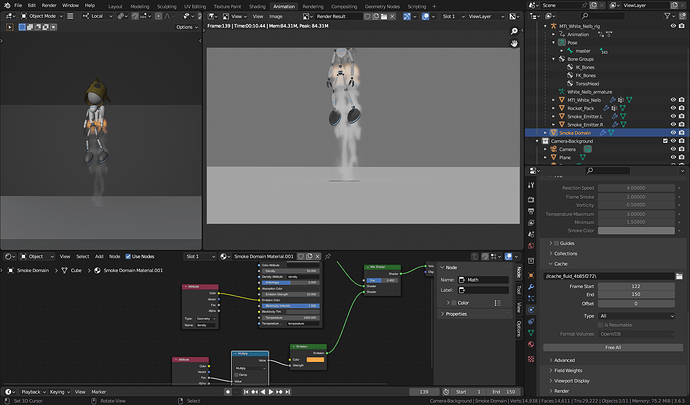Viewport: 690px width, 405px height.
Task: Adjust the Mix Shader Fac slider
Action: tap(383, 280)
